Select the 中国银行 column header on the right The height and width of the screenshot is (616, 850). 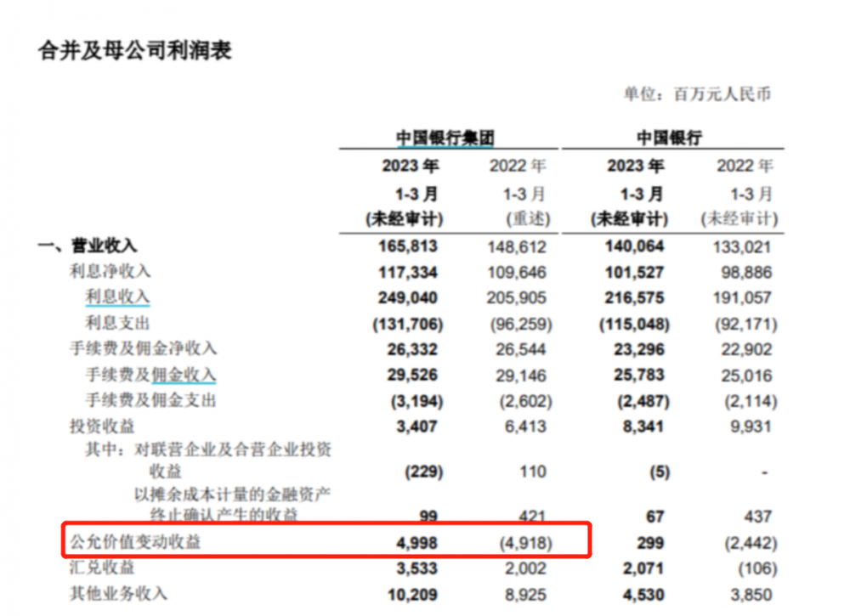(x=669, y=138)
